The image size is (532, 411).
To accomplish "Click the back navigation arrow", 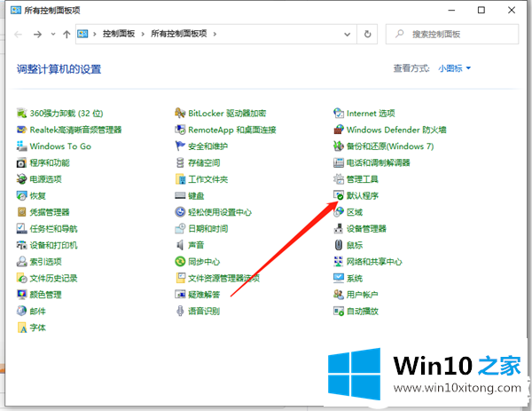I will point(19,34).
